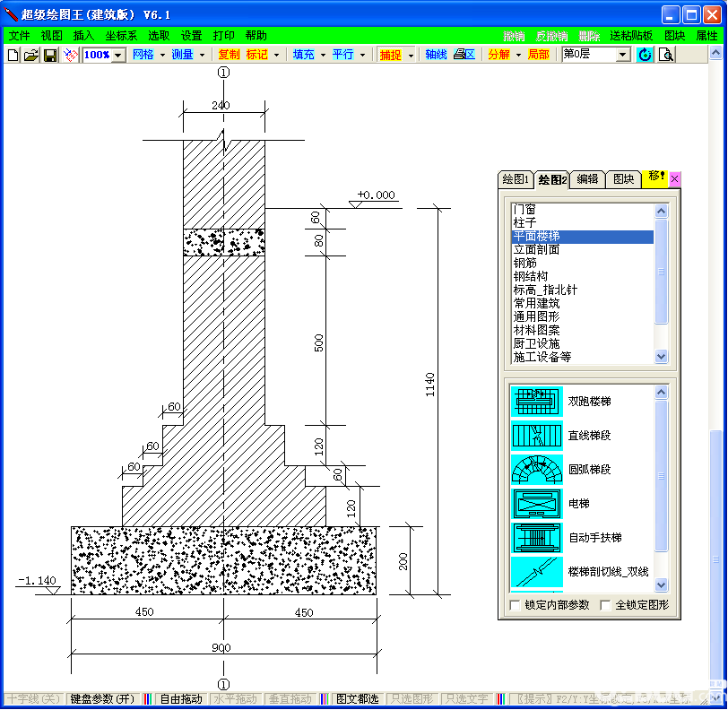Click down arrow of category list scrollbar
This screenshot has height=710, width=728.
(x=661, y=357)
